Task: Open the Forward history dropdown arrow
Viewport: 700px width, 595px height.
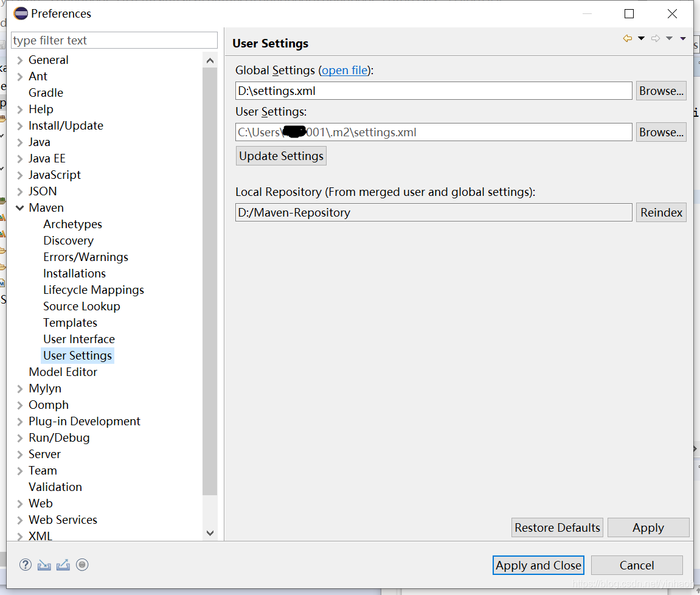Action: [669, 38]
